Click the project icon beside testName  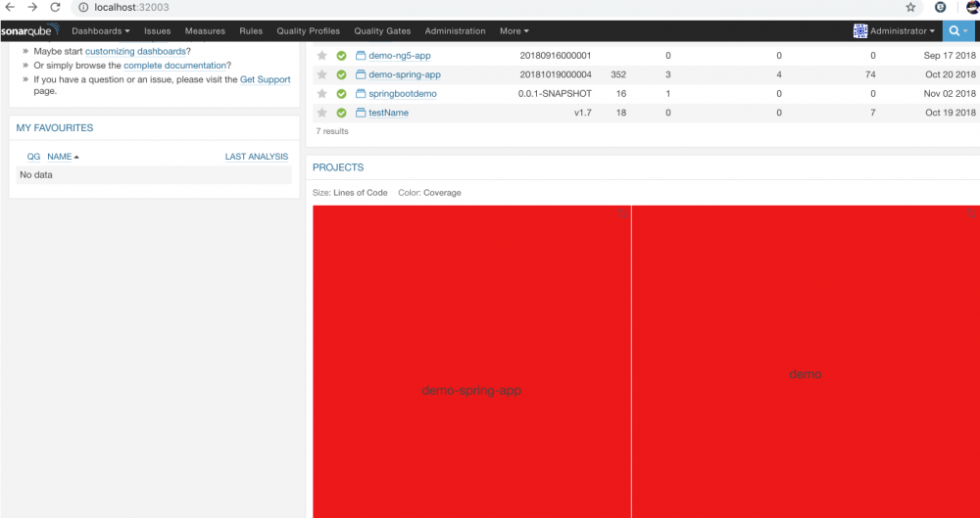(x=360, y=113)
